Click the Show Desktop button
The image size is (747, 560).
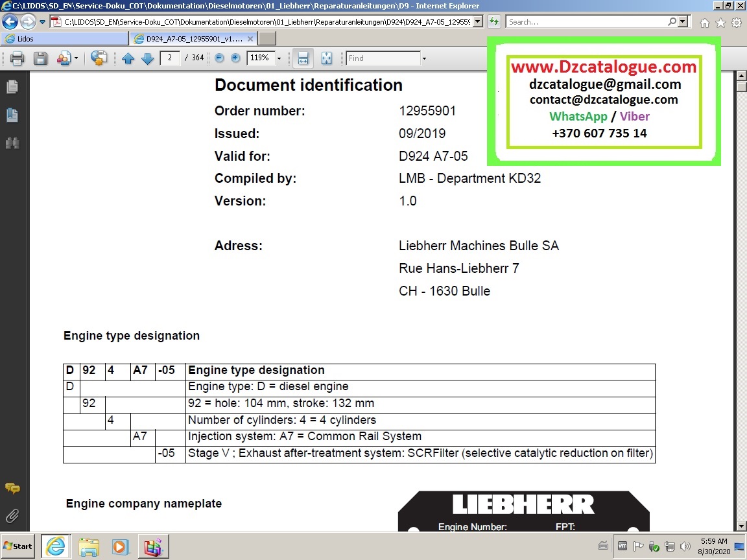click(741, 546)
